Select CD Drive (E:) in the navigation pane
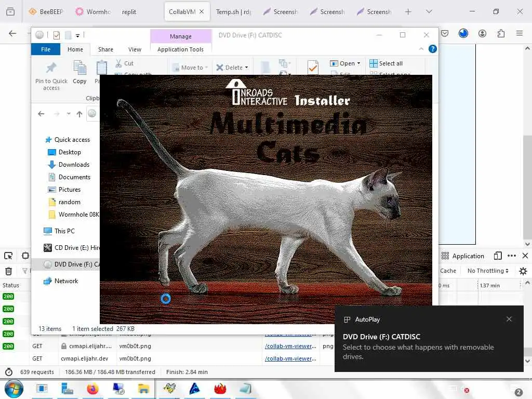Image resolution: width=532 pixels, height=399 pixels. pos(71,248)
